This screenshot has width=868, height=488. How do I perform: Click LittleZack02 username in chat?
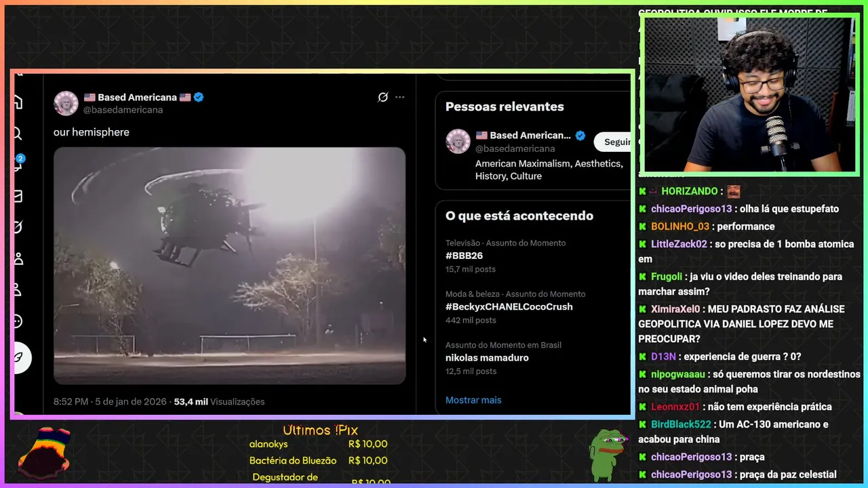tap(679, 244)
